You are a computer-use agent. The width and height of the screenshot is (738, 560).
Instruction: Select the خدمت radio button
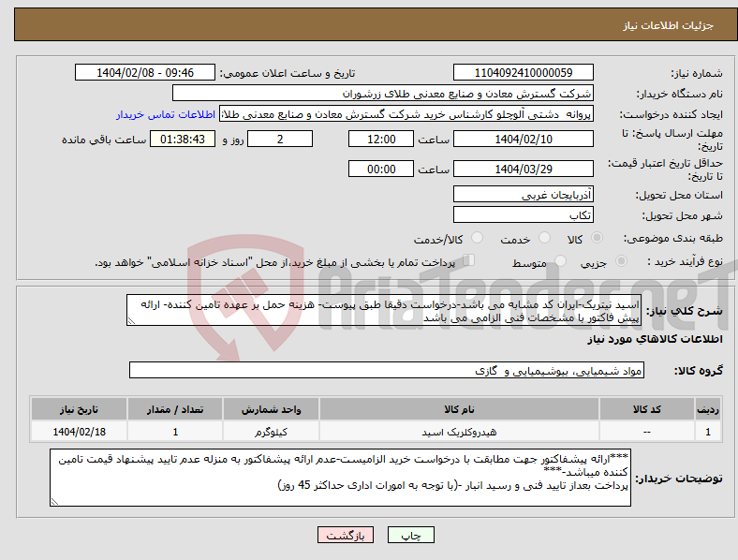tap(544, 238)
